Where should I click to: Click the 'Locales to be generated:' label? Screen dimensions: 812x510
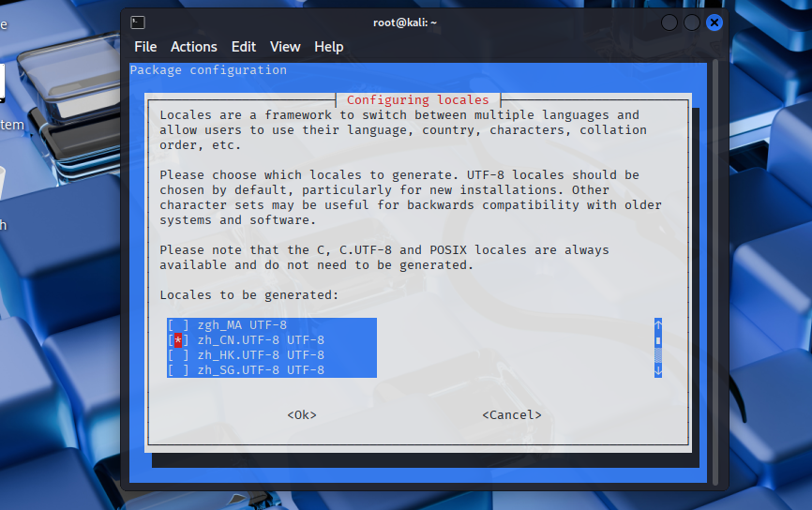coord(249,295)
